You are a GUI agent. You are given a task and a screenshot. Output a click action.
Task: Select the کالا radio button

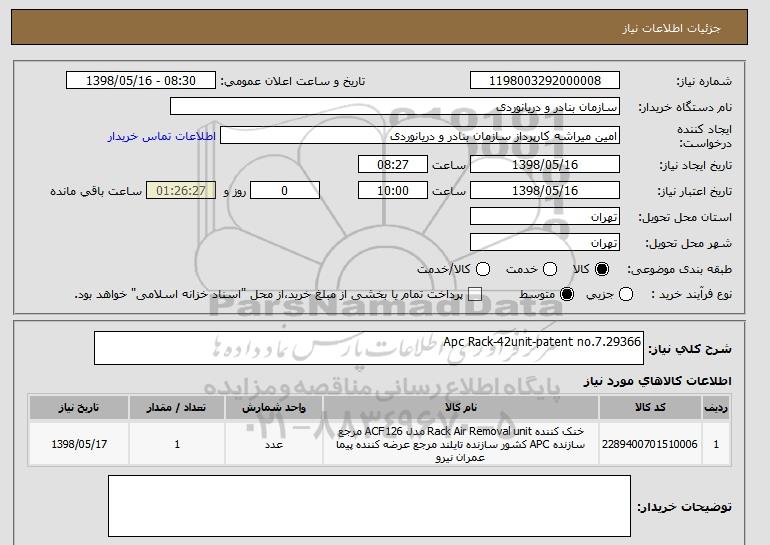pyautogui.click(x=602, y=269)
